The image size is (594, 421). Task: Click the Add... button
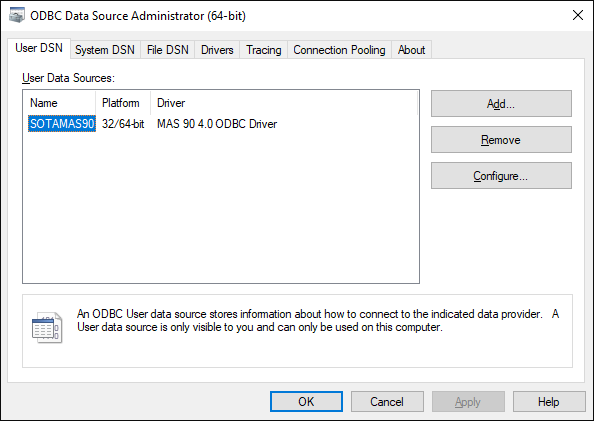(501, 103)
